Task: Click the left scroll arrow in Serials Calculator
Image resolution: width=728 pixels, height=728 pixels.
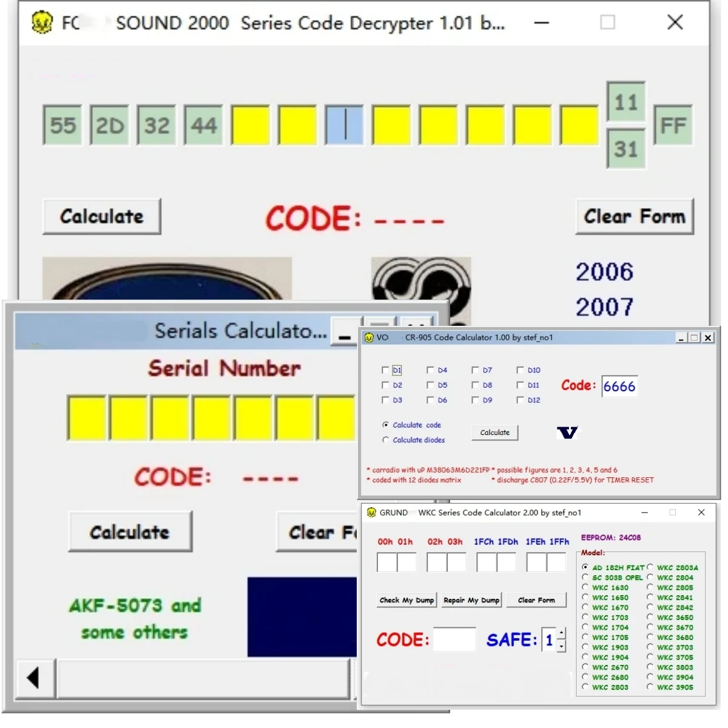Action: [x=33, y=678]
